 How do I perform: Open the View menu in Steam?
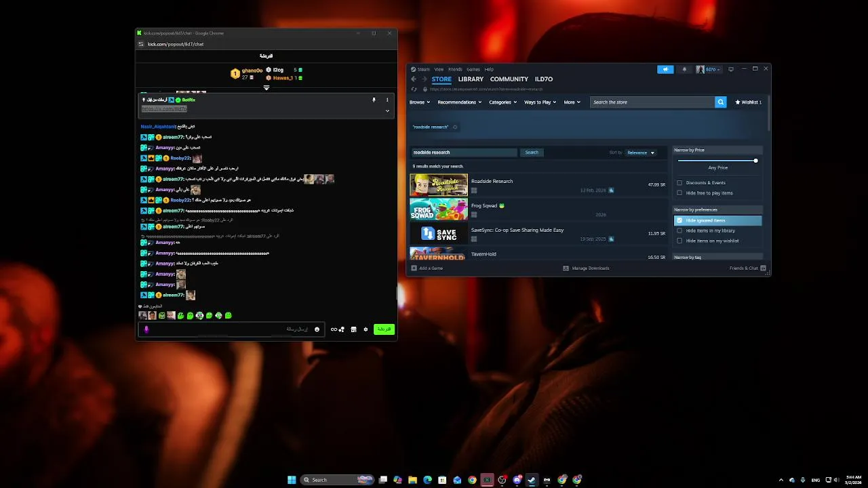tap(439, 69)
